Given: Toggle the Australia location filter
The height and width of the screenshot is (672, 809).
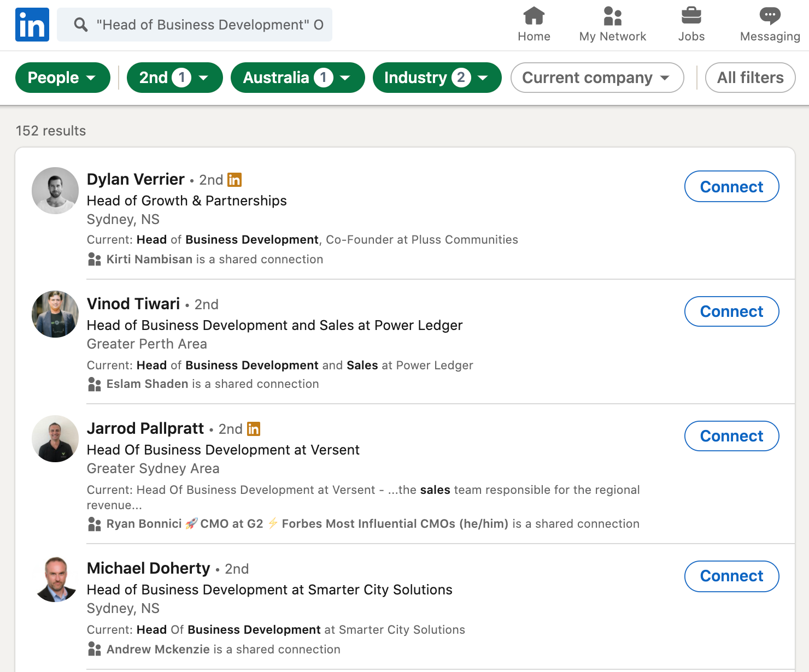Looking at the screenshot, I should tap(297, 78).
